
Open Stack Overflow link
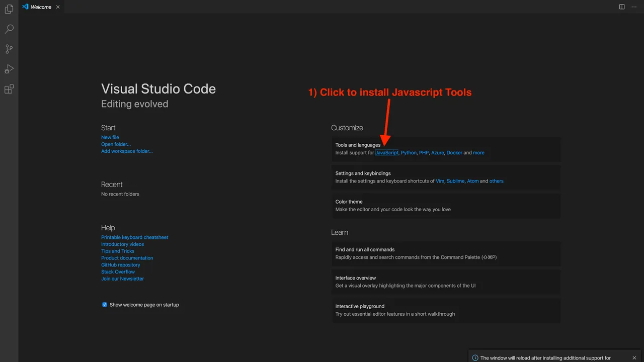(x=118, y=271)
